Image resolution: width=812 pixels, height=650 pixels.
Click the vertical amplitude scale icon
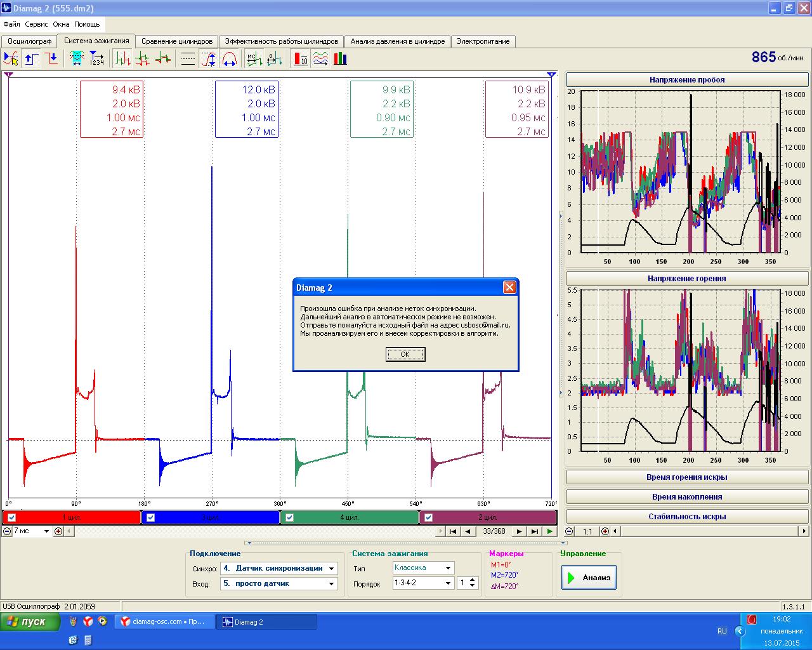(209, 59)
